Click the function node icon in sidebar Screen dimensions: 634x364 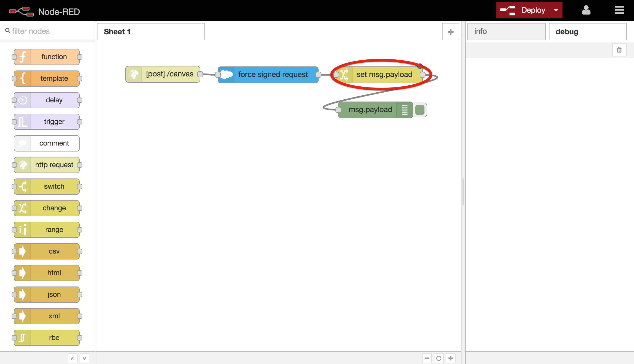(23, 56)
